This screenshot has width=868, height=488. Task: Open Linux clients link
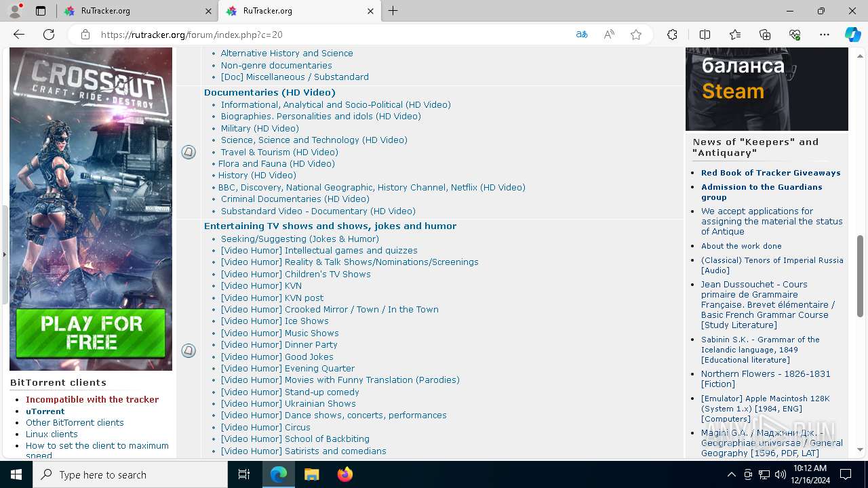pos(52,434)
